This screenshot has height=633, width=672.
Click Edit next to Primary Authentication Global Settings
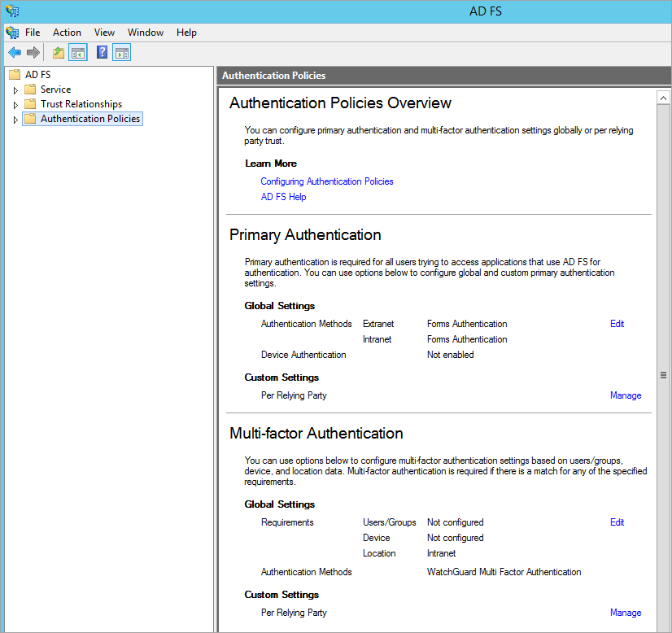pyautogui.click(x=617, y=324)
